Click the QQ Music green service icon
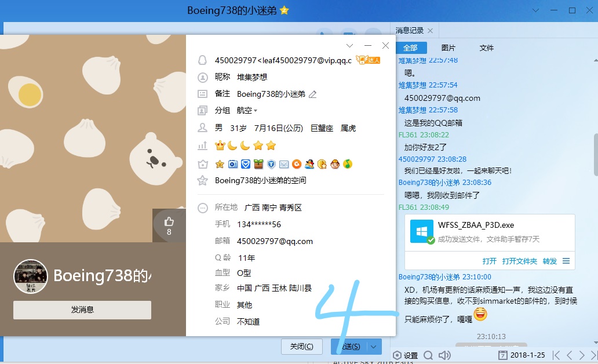598x364 pixels. 347,164
